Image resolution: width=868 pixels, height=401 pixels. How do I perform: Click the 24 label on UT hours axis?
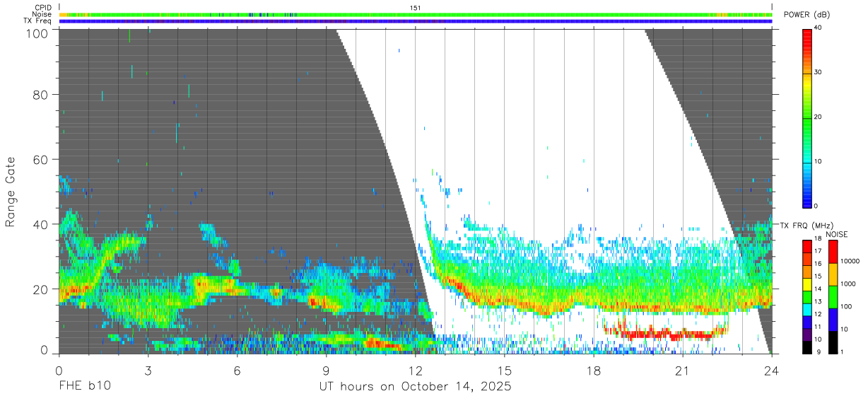[772, 371]
